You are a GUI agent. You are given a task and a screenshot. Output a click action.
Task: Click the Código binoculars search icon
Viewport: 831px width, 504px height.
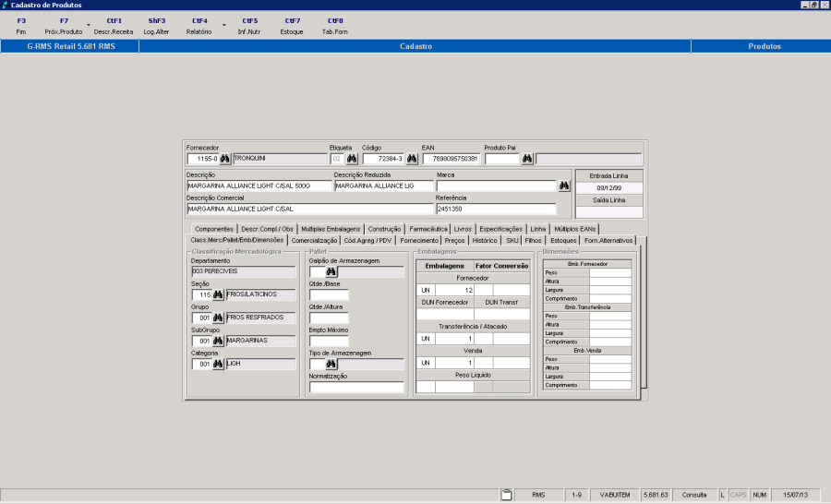[x=412, y=159]
